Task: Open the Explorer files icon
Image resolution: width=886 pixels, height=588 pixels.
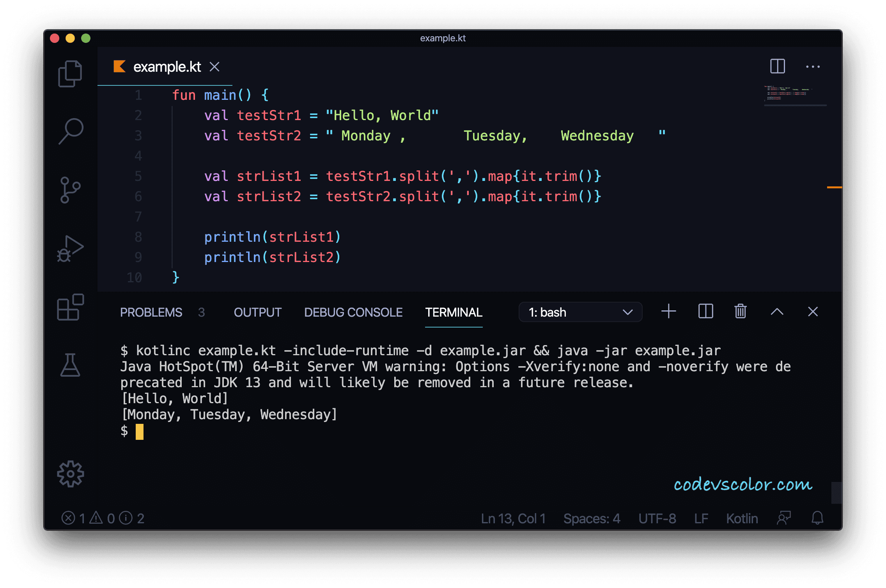Action: (70, 74)
